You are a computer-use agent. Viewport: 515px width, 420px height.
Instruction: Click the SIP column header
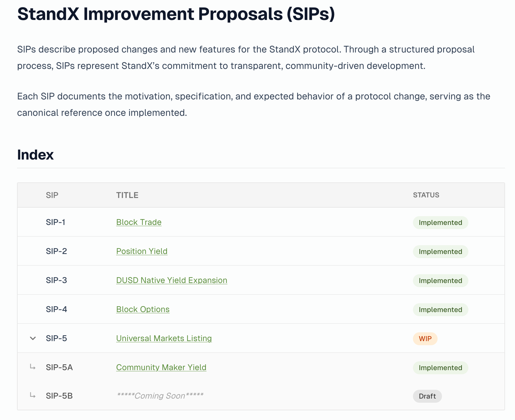(52, 195)
